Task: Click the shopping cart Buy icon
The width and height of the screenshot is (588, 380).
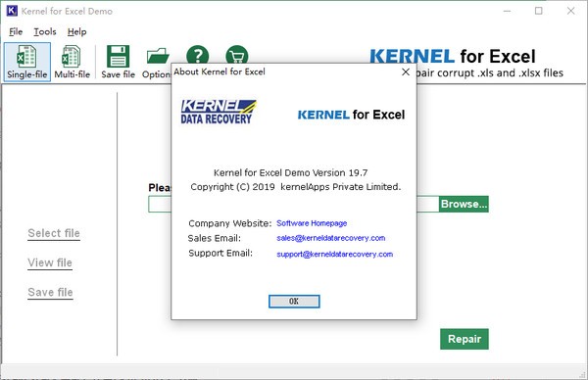Action: point(236,55)
